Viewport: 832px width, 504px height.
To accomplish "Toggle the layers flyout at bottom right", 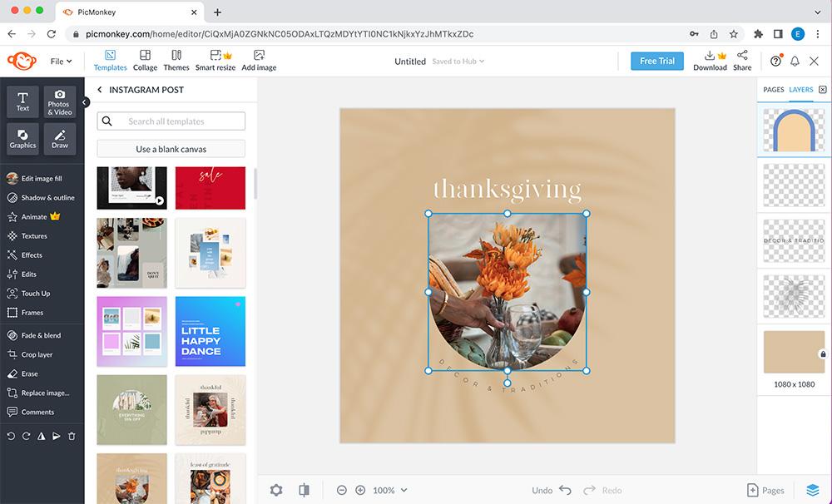I will click(815, 490).
